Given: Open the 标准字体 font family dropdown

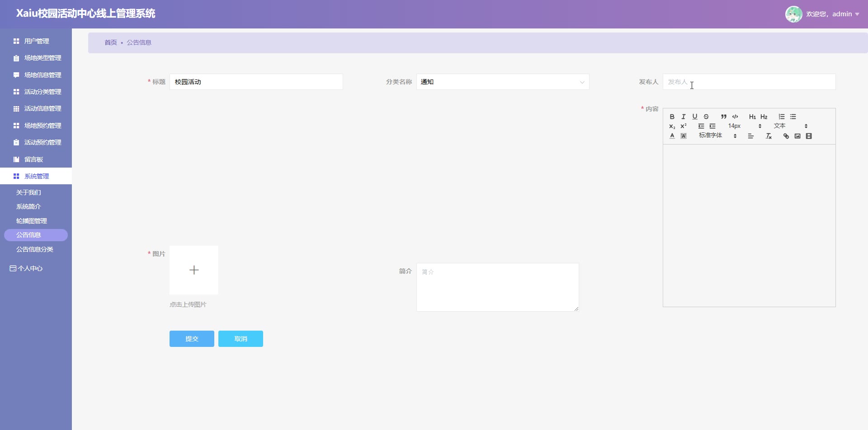Looking at the screenshot, I should 717,136.
